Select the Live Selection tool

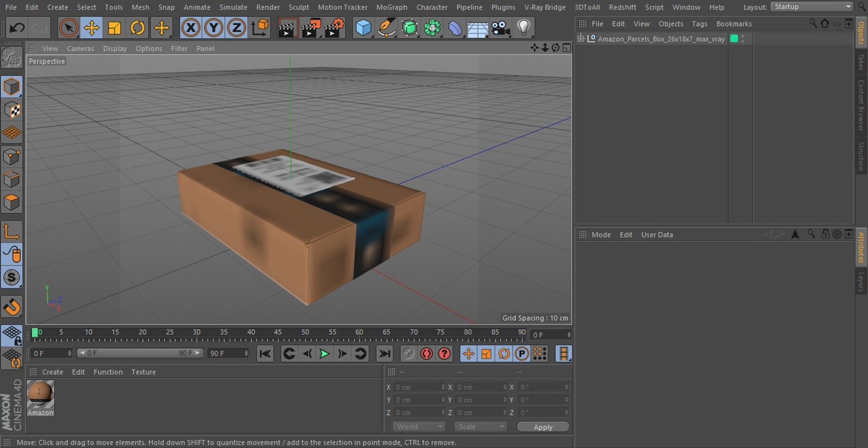pos(68,28)
